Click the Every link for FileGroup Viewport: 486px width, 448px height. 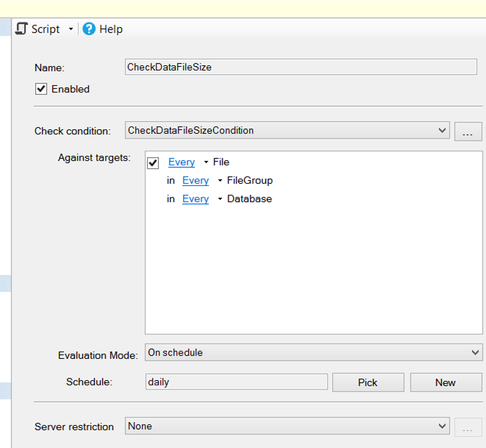coord(195,181)
